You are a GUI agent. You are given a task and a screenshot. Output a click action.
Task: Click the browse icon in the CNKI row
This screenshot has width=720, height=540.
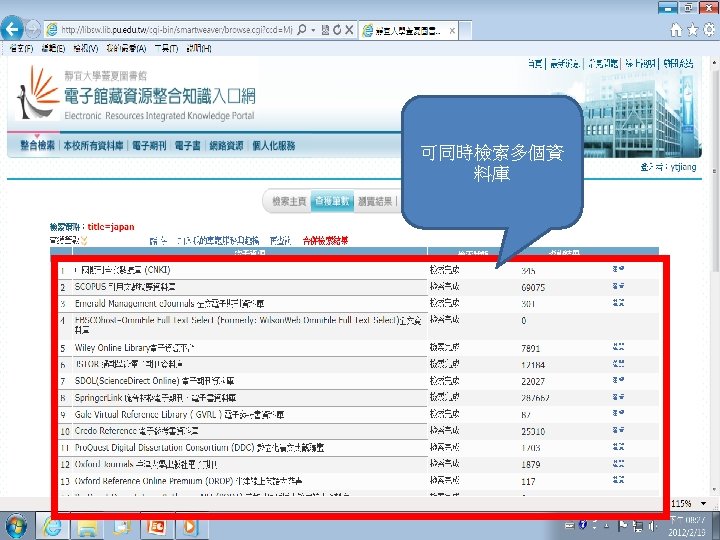pos(618,269)
